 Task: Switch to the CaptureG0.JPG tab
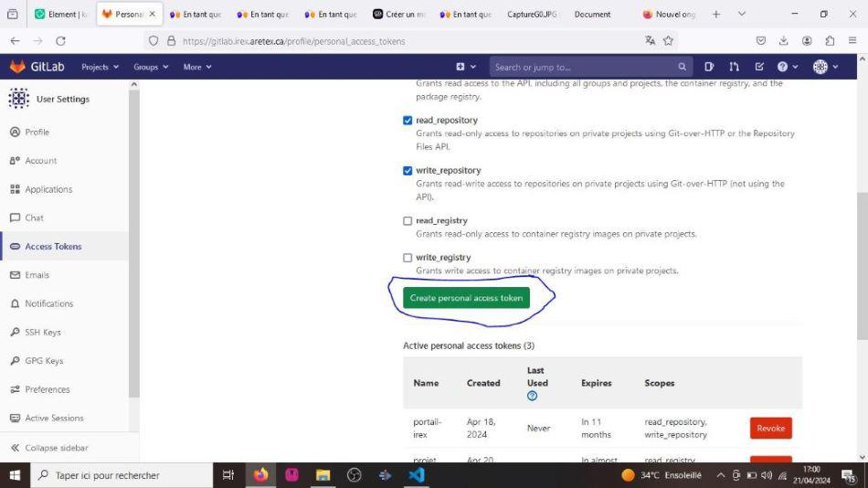point(532,15)
